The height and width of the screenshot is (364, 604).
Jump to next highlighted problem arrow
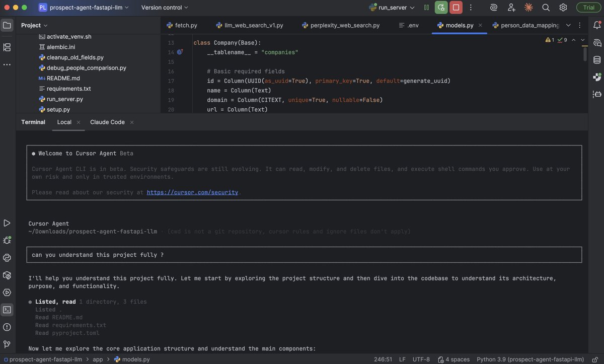[583, 40]
